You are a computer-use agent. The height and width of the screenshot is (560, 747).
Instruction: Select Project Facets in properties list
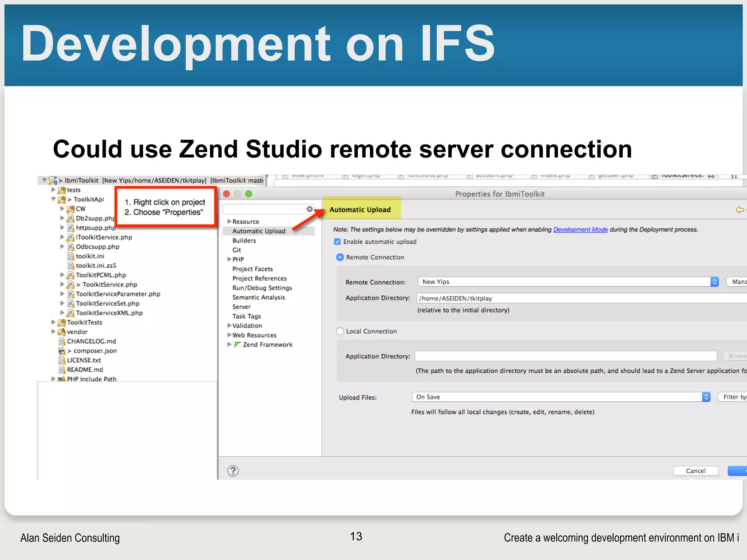click(253, 269)
